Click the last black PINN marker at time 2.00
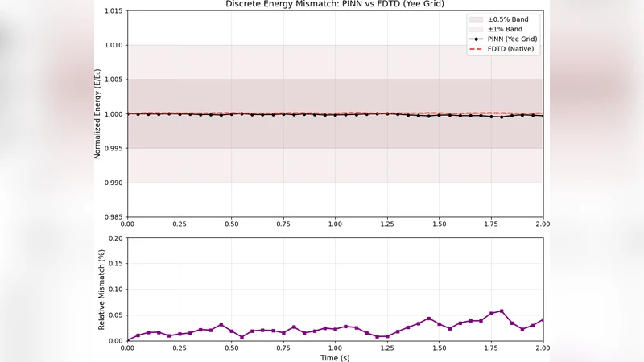The image size is (644, 362). (x=543, y=116)
